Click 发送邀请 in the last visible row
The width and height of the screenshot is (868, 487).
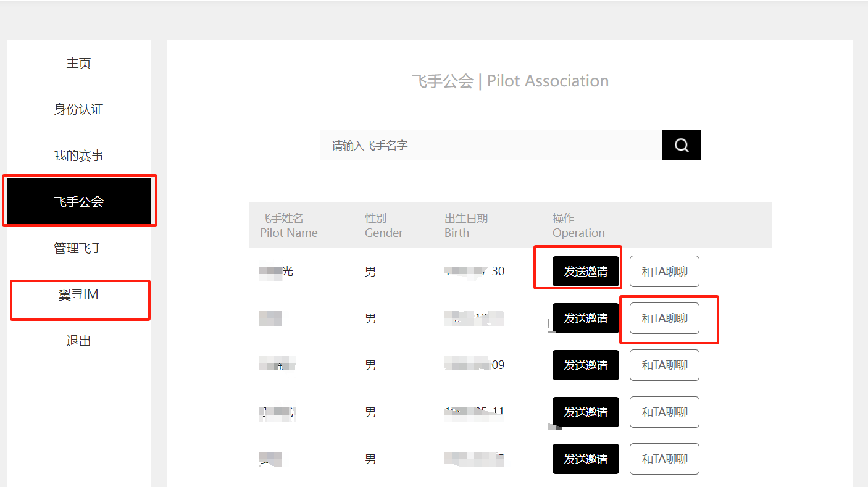[x=585, y=459]
